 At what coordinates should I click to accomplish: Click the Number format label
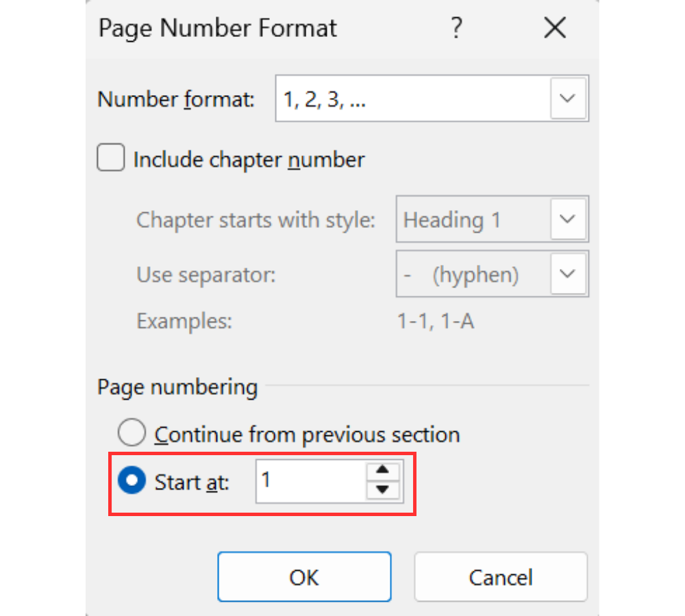point(176,99)
